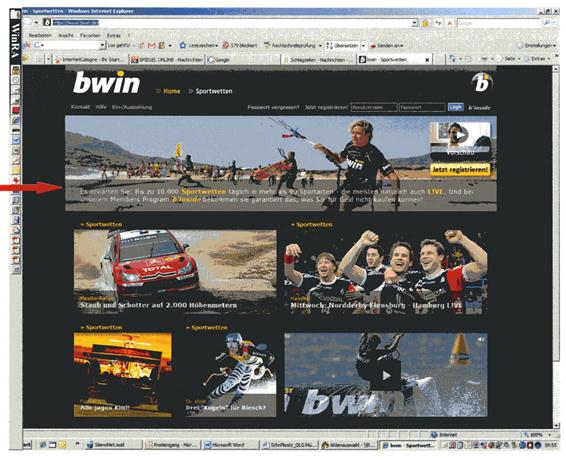
Task: Click into the Benutzername field
Action: 374,107
